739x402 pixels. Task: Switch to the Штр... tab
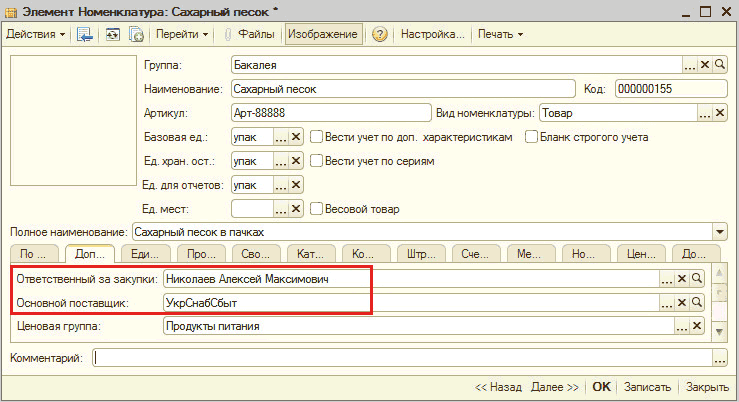[x=421, y=254]
